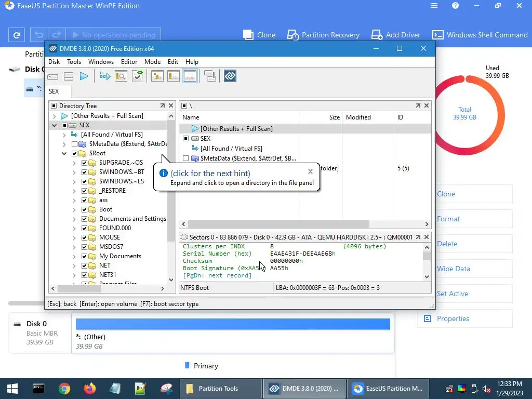Expand the MSDOS7 folder node
532x399 pixels.
[74, 247]
